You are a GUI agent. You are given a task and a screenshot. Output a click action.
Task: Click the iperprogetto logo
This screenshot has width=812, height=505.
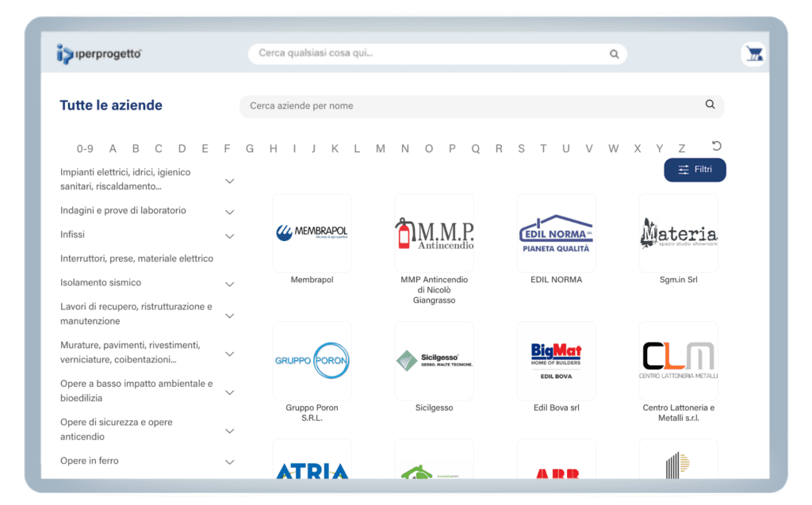(x=98, y=53)
